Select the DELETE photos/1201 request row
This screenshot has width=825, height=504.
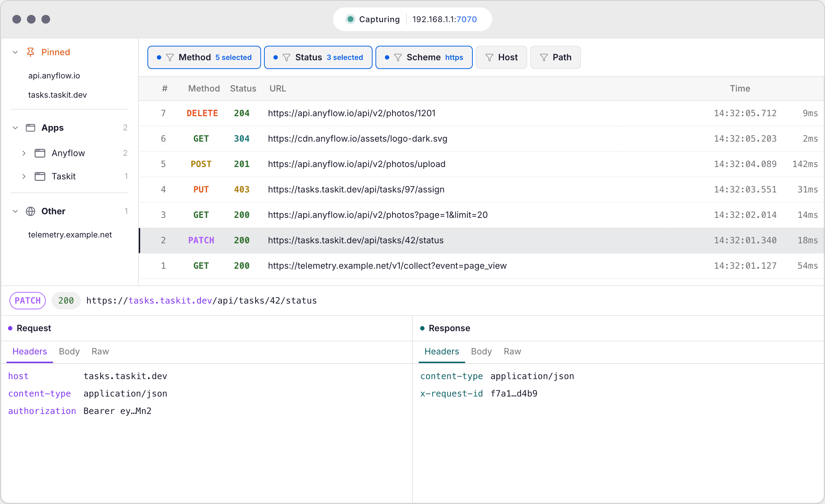[x=481, y=113]
